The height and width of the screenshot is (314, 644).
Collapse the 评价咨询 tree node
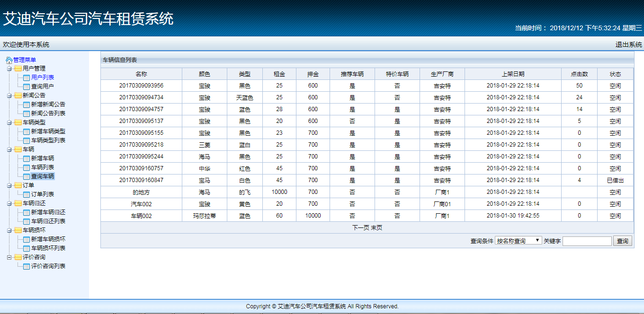click(9, 257)
